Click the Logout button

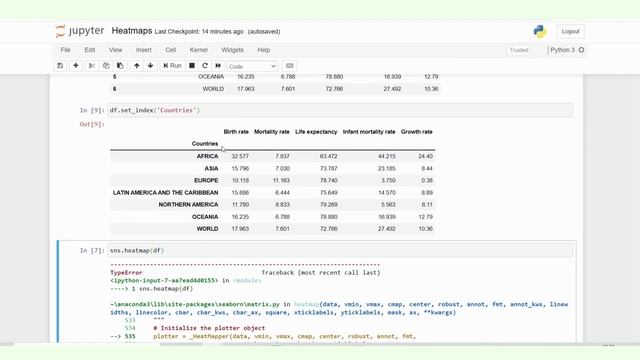(x=570, y=31)
